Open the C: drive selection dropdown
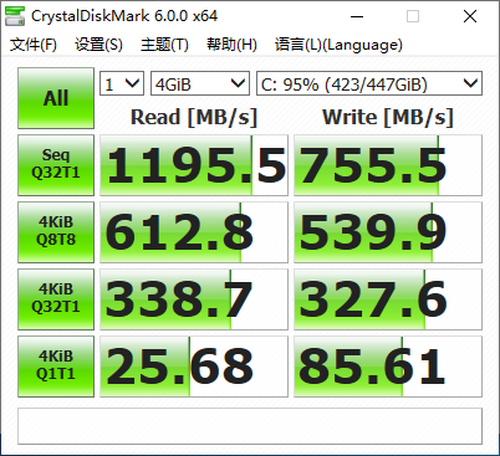The width and height of the screenshot is (500, 456). [x=369, y=83]
